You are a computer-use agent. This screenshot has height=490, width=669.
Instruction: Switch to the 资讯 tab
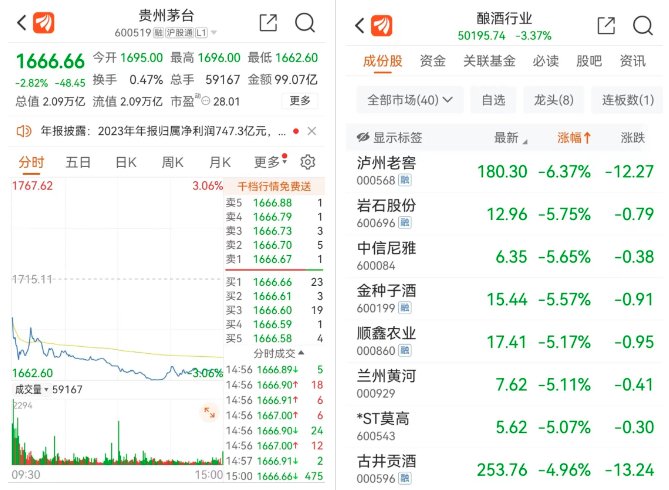633,61
